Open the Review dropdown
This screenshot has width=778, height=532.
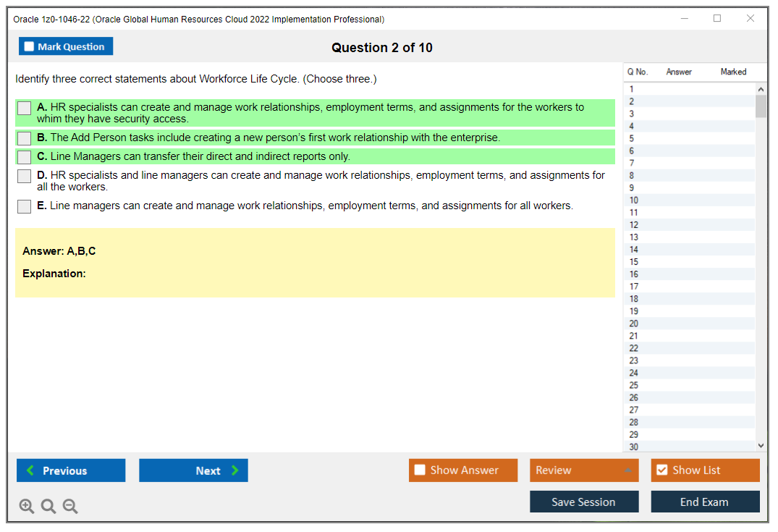(584, 470)
